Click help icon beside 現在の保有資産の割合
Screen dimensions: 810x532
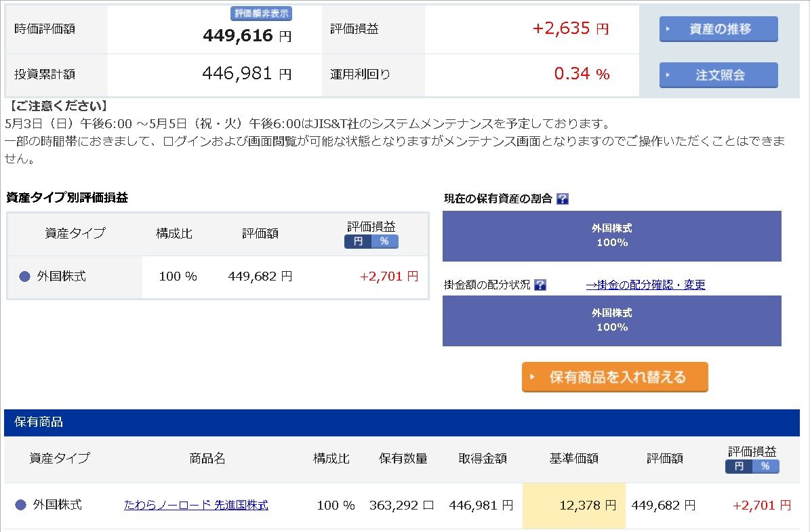562,199
